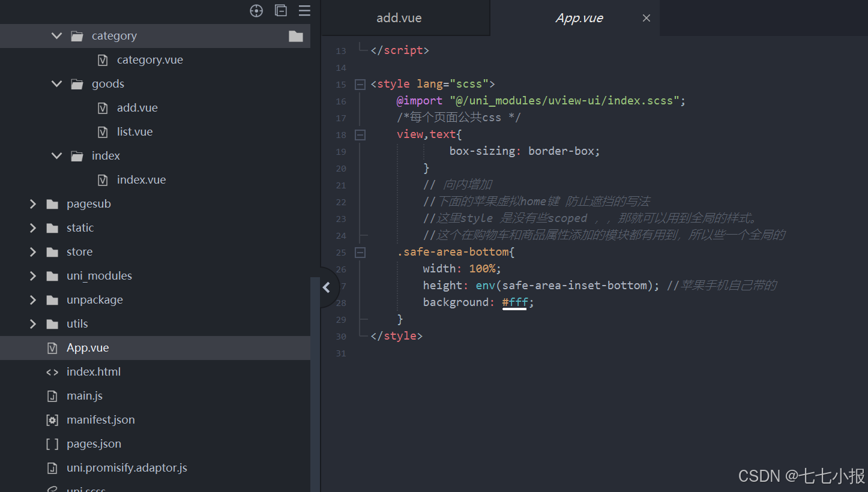868x492 pixels.
Task: Click the main.js file icon
Action: click(x=52, y=396)
